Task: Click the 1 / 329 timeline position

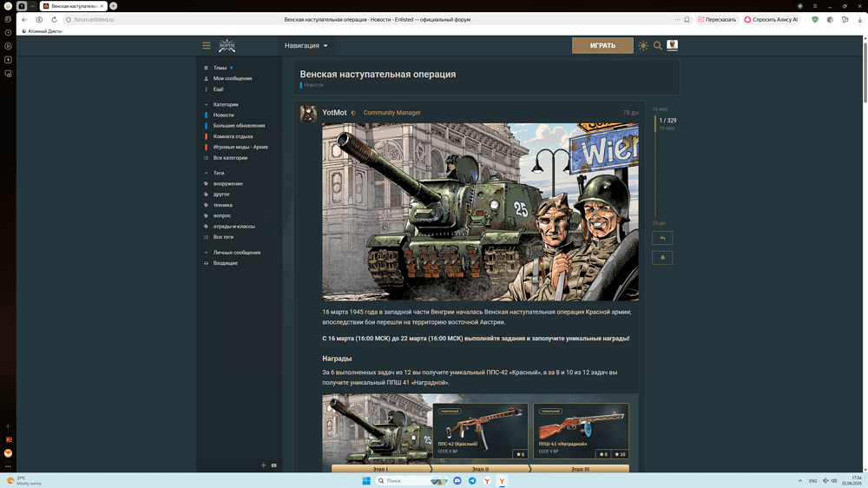Action: 667,120
